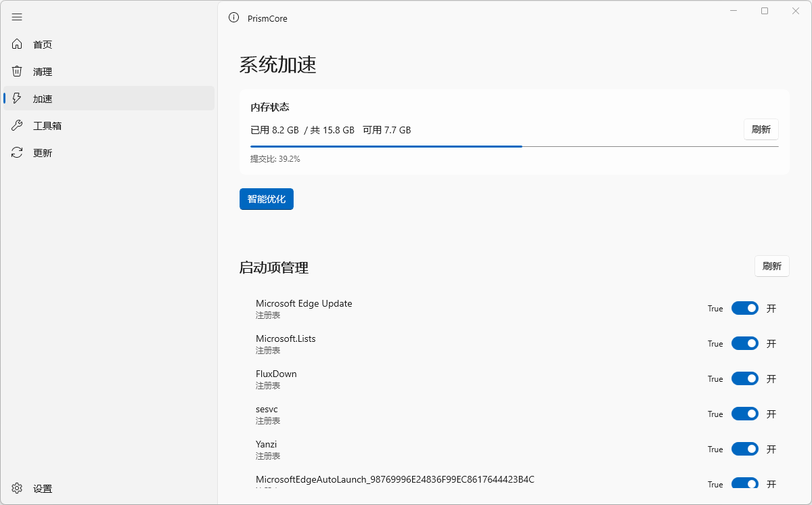Select Microsoft Edge Update entry name
This screenshot has width=812, height=505.
point(304,303)
